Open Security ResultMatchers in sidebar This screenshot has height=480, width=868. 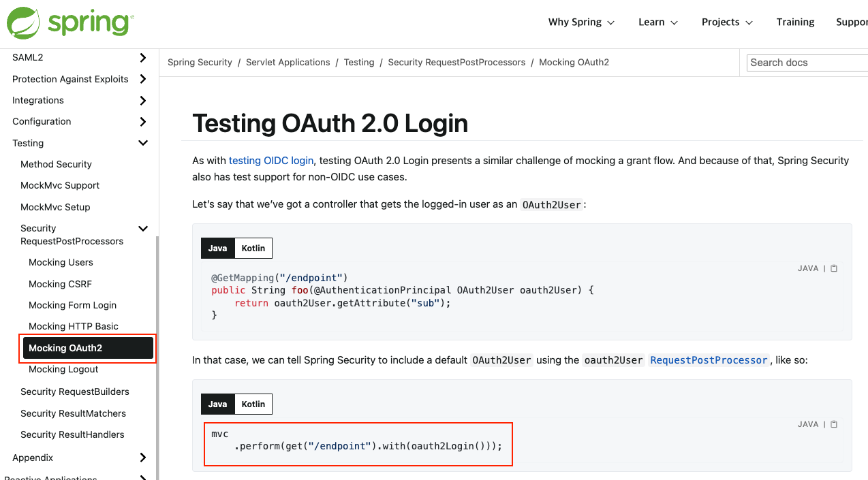click(73, 413)
